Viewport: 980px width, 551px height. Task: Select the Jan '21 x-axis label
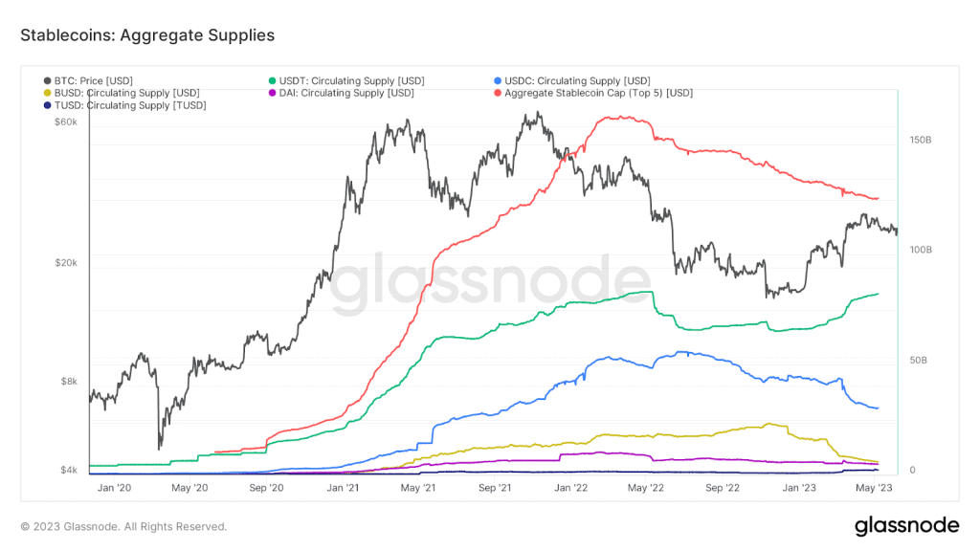tap(342, 488)
